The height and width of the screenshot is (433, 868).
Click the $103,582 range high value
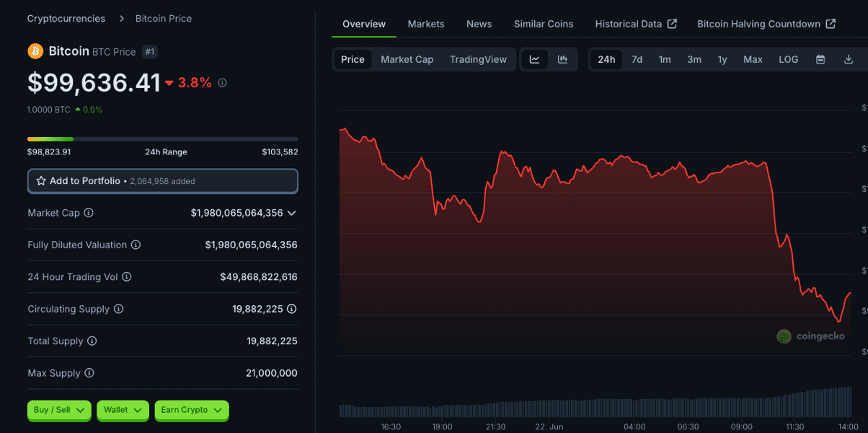click(280, 152)
